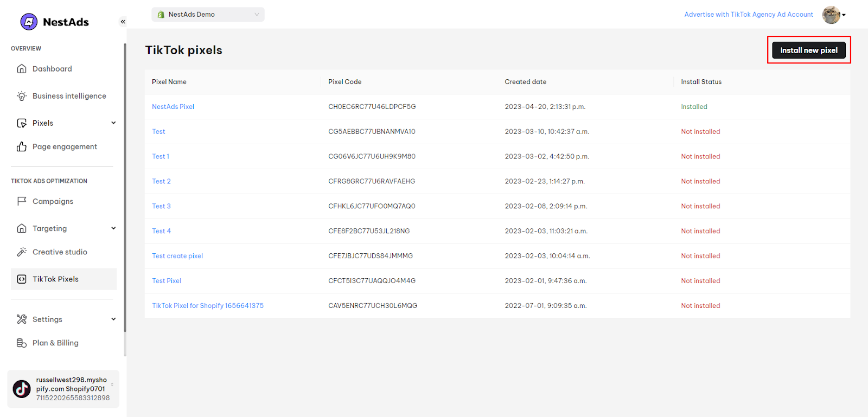Click Not installed status for Test 2

[x=701, y=182]
